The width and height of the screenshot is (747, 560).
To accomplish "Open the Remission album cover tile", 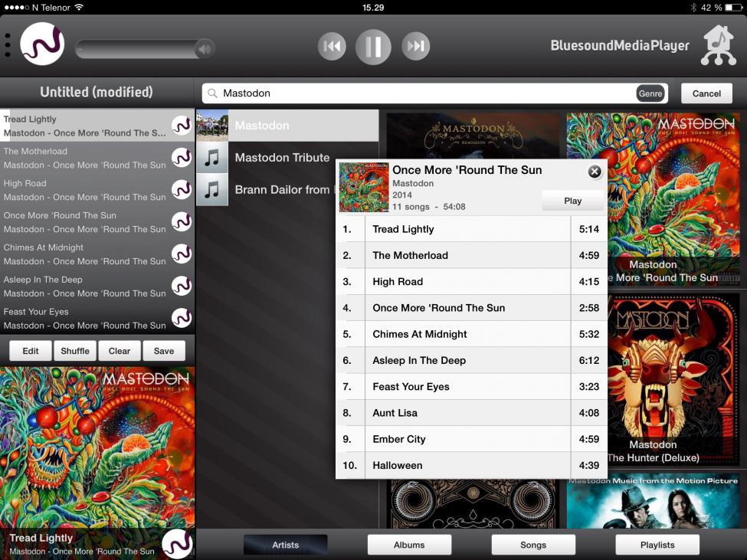I will coord(473,136).
